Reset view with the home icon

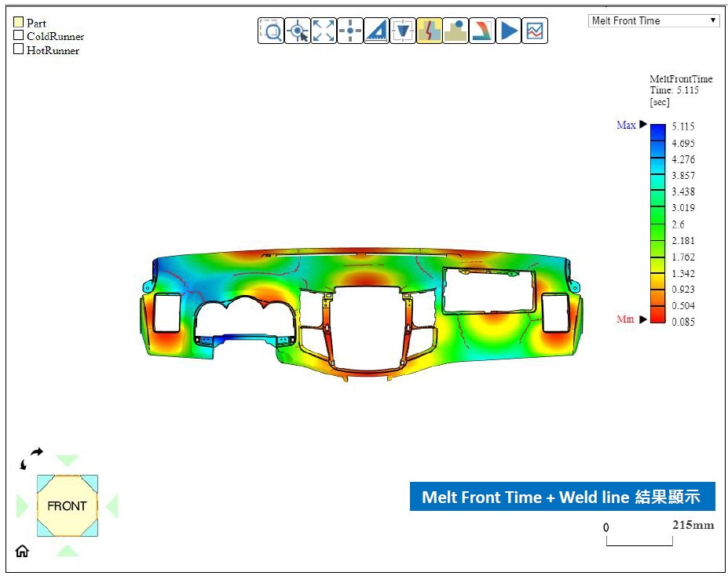tap(22, 551)
